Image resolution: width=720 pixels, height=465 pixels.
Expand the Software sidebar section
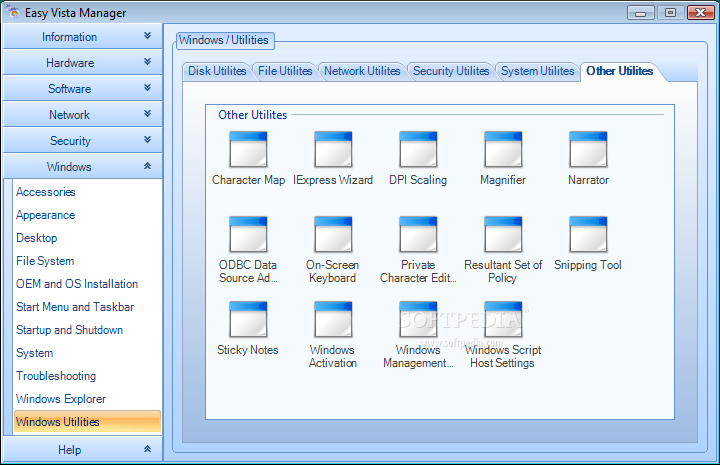[x=83, y=89]
